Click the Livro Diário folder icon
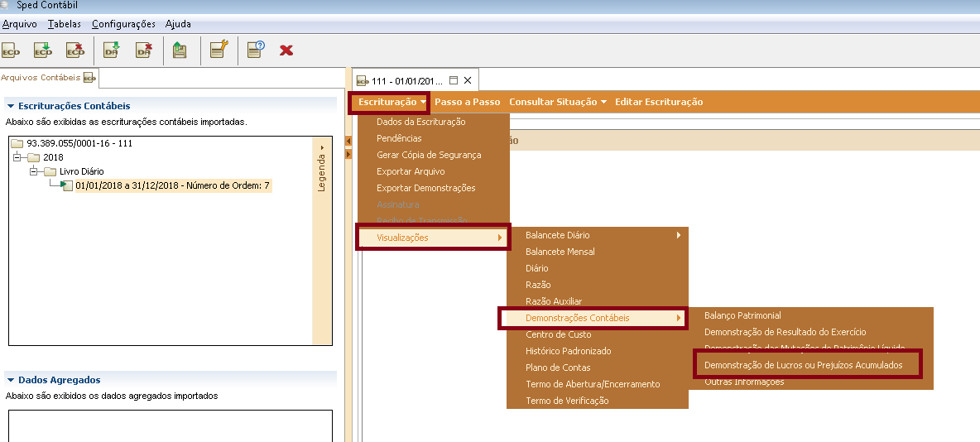 click(50, 171)
